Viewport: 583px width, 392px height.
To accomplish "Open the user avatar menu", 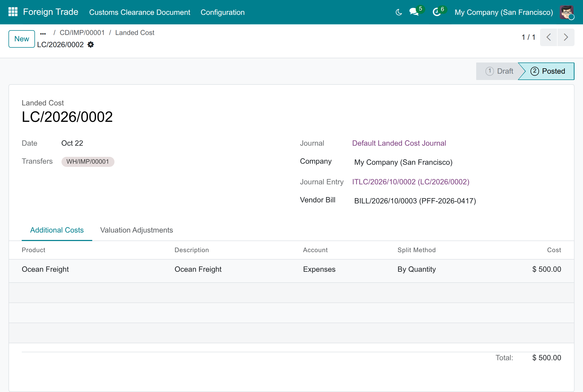I will (567, 12).
